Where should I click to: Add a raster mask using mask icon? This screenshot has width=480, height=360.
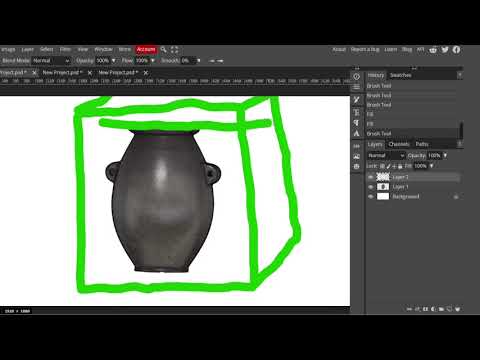(425, 309)
